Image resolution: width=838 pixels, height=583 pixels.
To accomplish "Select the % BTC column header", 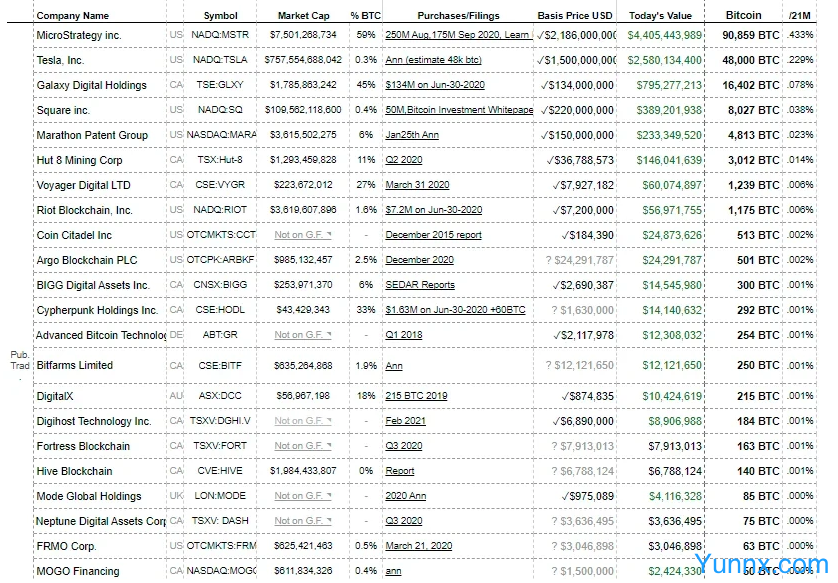I will 366,16.
